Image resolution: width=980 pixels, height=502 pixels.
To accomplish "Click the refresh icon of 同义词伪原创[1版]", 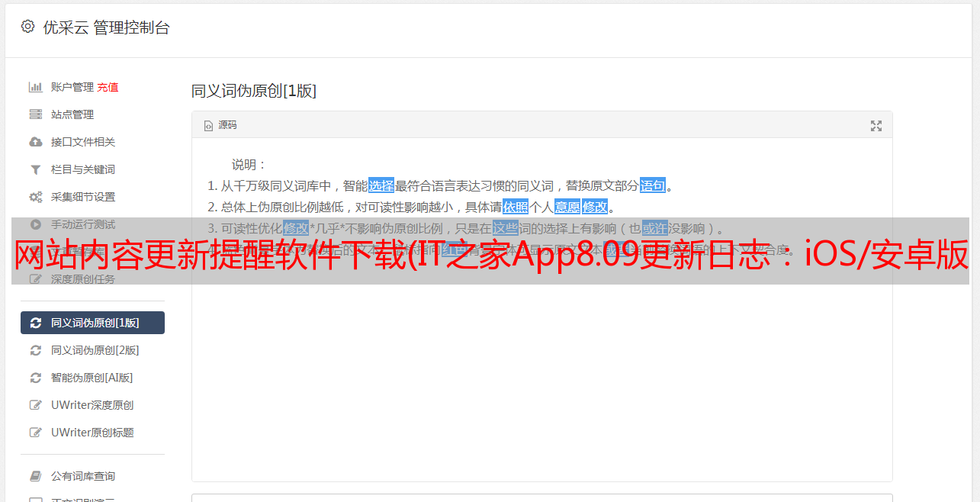I will [35, 323].
